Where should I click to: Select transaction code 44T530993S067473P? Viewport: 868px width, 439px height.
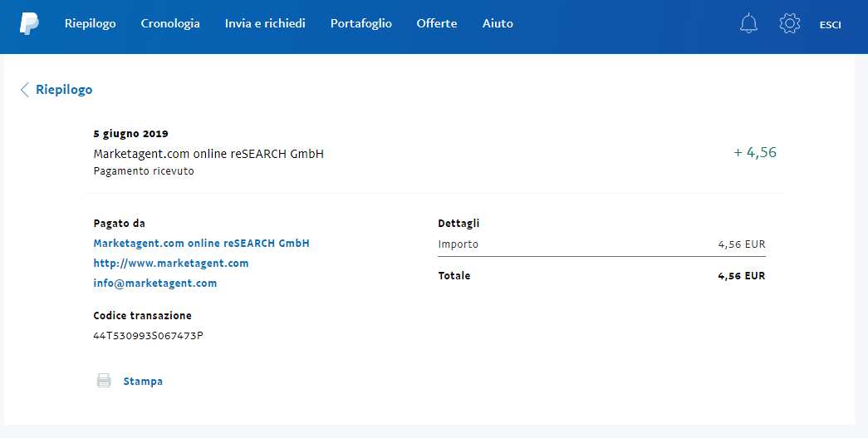[149, 335]
